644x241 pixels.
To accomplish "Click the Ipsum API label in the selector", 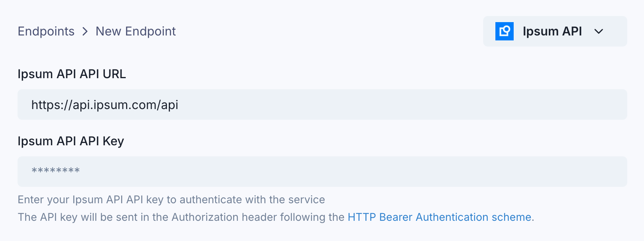I will [x=552, y=31].
